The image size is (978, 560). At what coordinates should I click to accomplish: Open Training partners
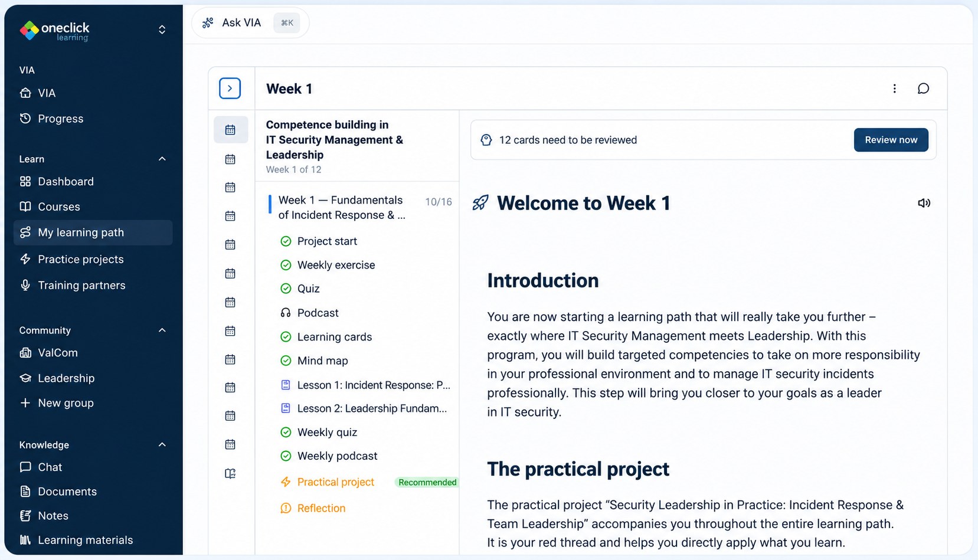(x=93, y=286)
